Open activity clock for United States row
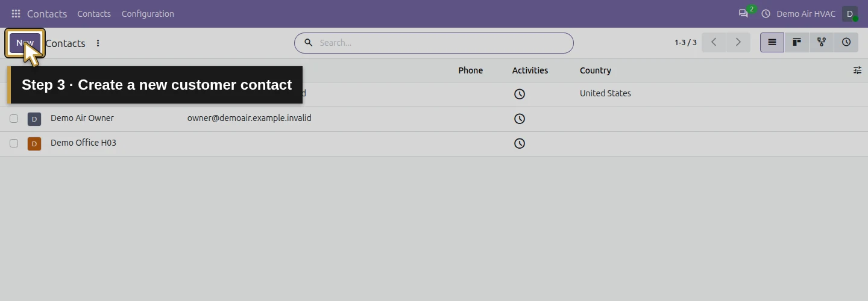 pos(520,94)
